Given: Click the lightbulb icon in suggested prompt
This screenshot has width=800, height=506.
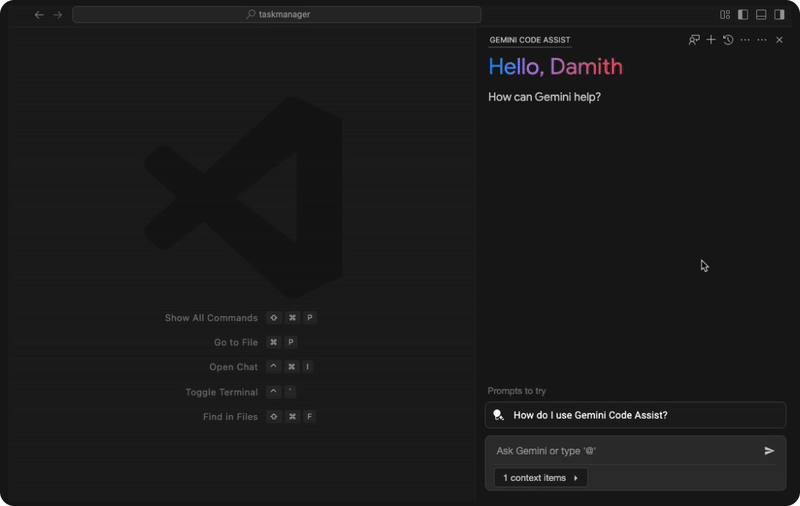Looking at the screenshot, I should 499,415.
